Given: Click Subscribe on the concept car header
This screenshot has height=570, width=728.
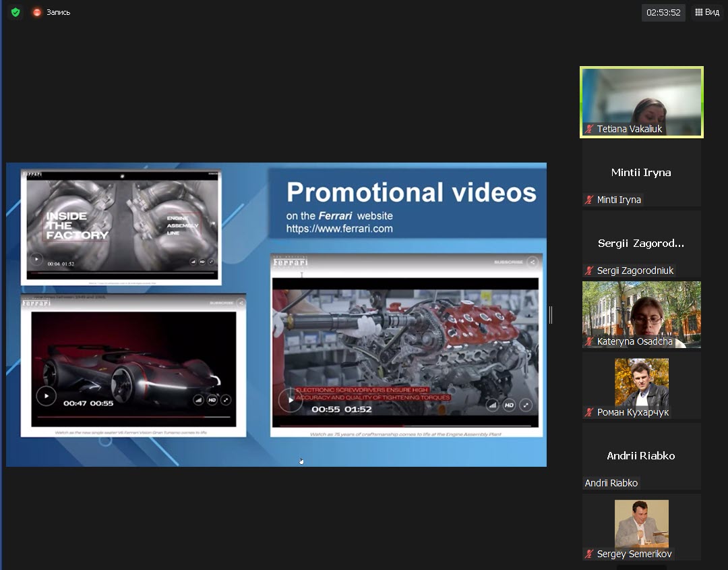Looking at the screenshot, I should coord(222,303).
